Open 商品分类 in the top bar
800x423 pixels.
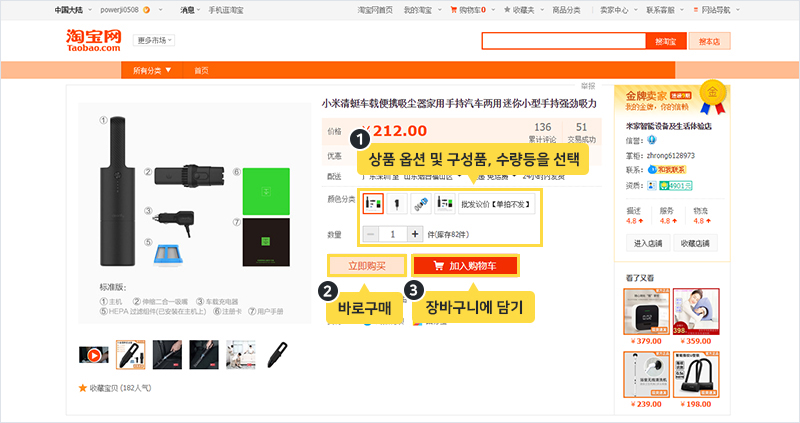click(566, 10)
